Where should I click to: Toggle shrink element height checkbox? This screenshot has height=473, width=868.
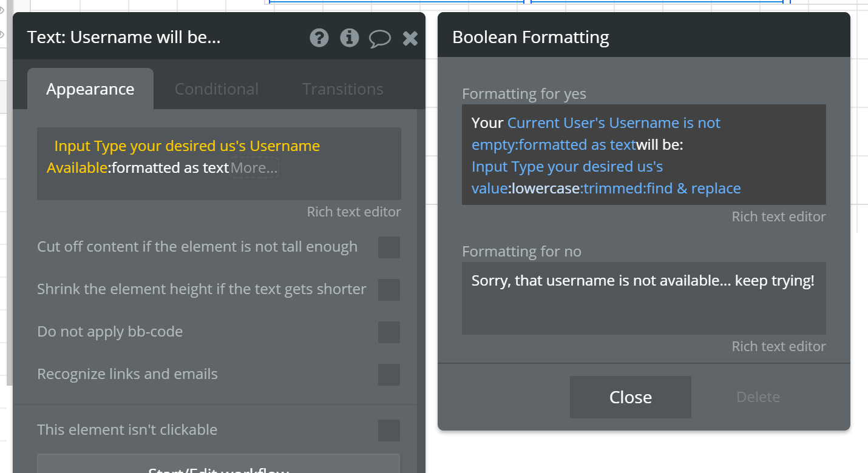(388, 290)
